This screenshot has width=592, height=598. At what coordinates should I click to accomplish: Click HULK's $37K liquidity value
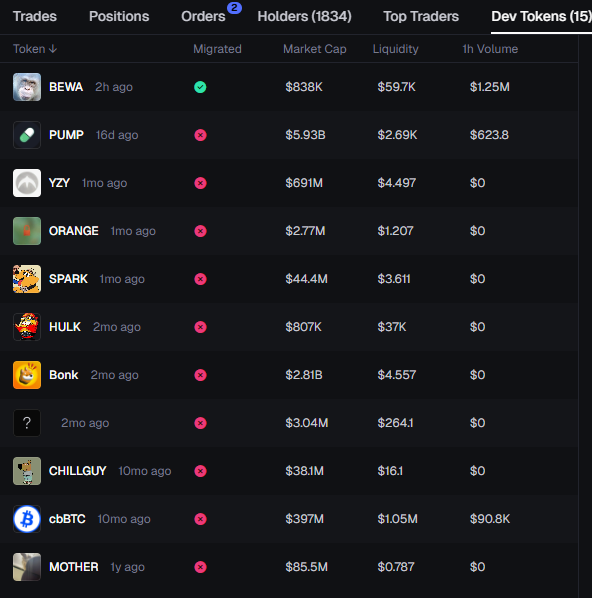coord(392,327)
